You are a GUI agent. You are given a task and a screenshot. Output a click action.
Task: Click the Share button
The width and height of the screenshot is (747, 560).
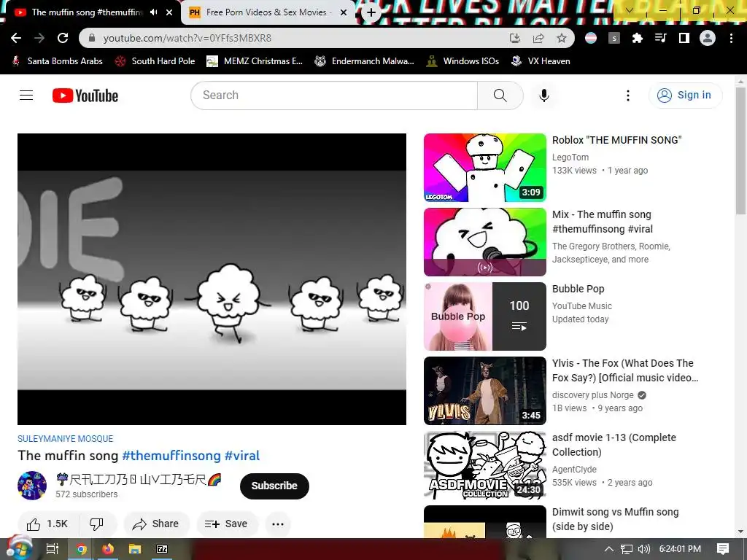click(x=156, y=524)
